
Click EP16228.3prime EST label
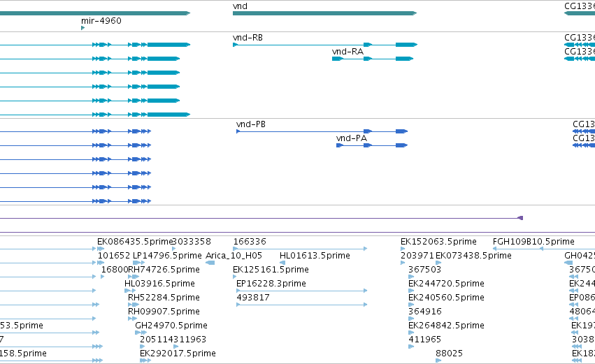coord(271,284)
